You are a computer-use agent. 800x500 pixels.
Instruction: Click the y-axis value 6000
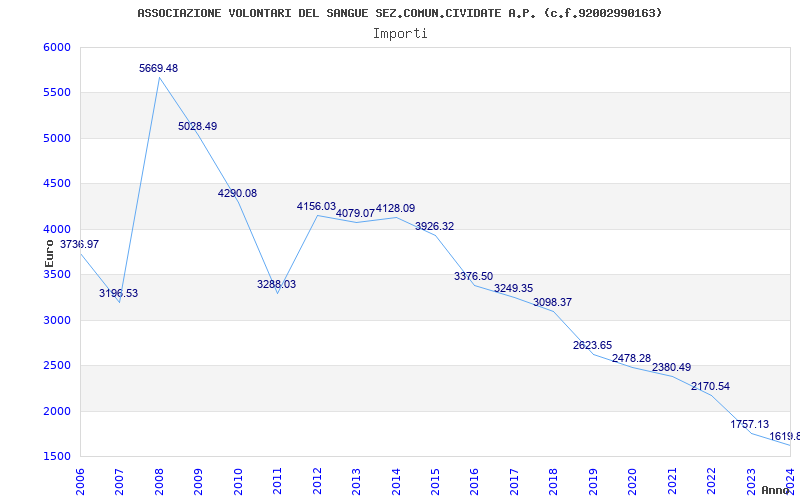point(57,47)
